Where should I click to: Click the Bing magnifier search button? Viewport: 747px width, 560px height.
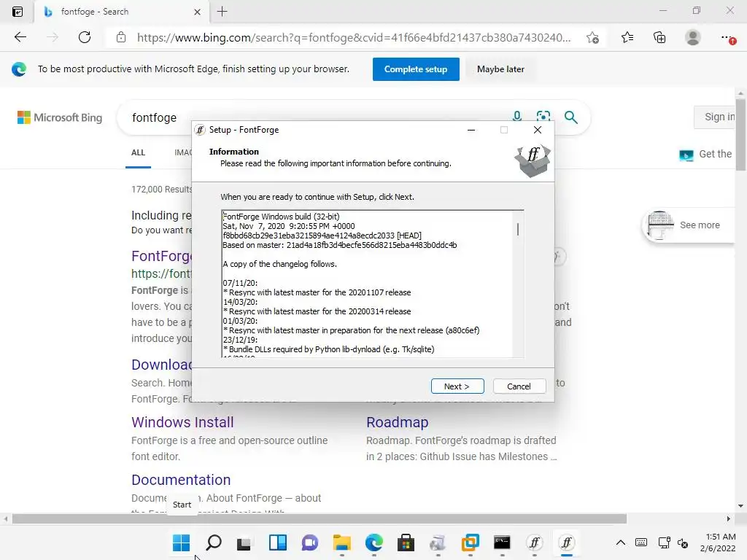tap(570, 117)
